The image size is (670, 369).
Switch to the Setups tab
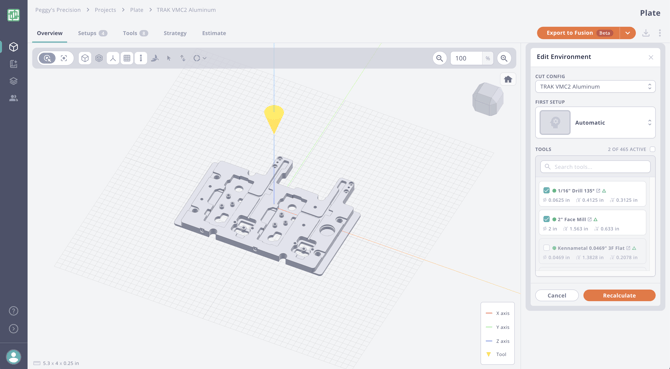(92, 33)
